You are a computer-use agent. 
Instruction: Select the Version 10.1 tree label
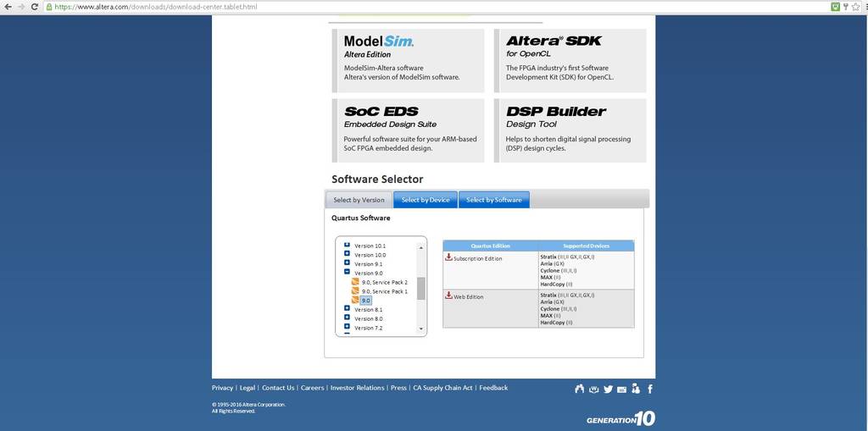pos(370,246)
